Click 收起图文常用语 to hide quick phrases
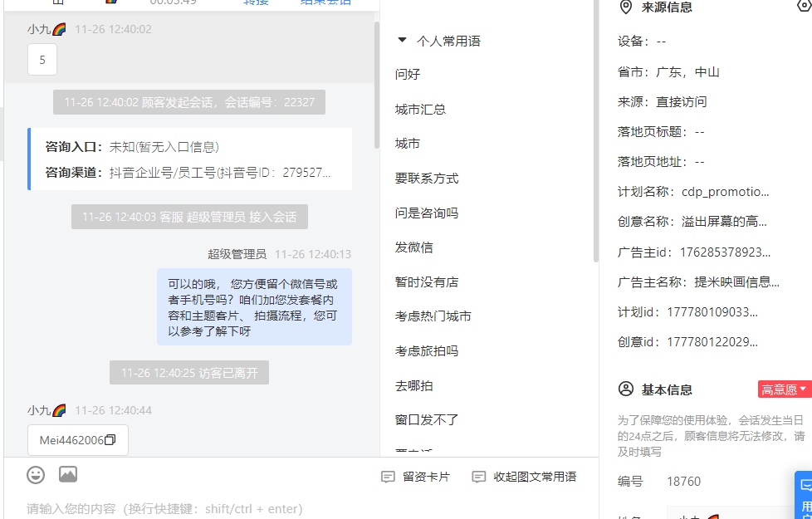This screenshot has height=519, width=812. [524, 477]
